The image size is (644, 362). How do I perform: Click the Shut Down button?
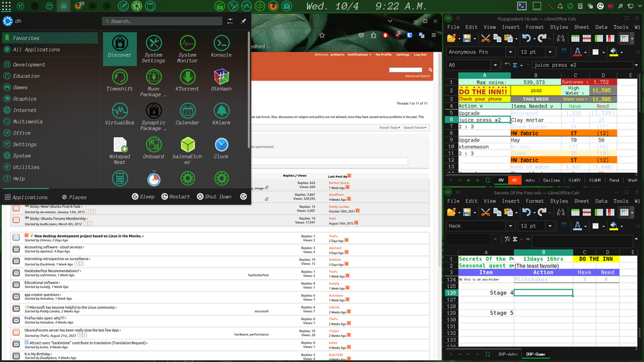click(x=213, y=197)
